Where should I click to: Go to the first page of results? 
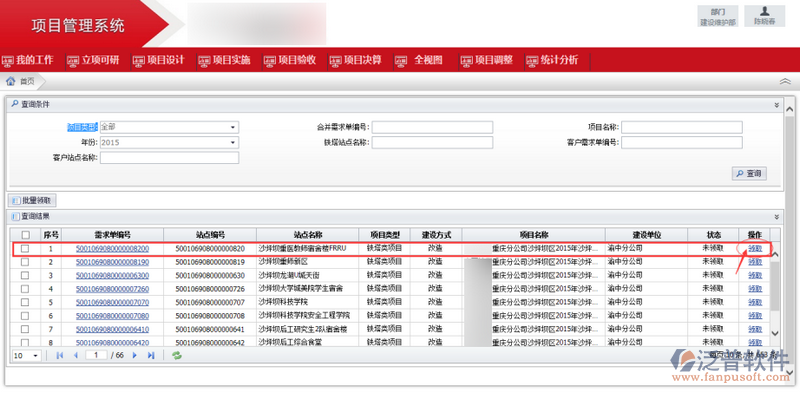pos(60,355)
